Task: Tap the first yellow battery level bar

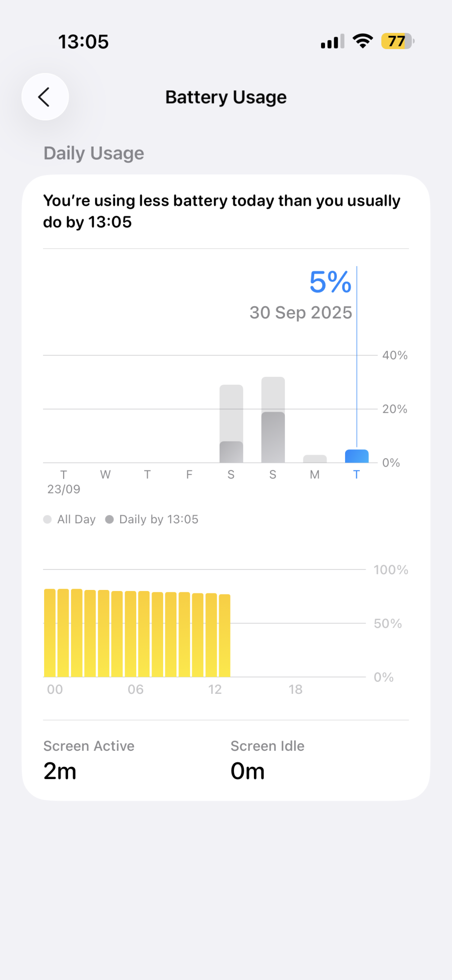Action: pos(50,633)
